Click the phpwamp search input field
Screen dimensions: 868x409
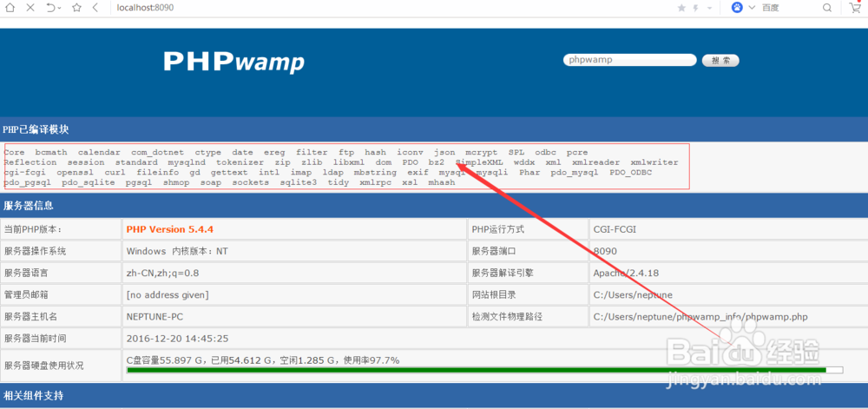pyautogui.click(x=629, y=60)
